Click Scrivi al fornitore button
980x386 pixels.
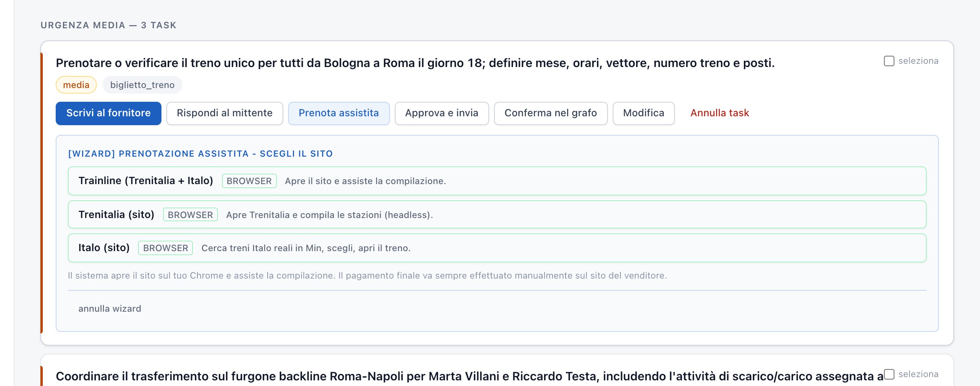tap(109, 113)
